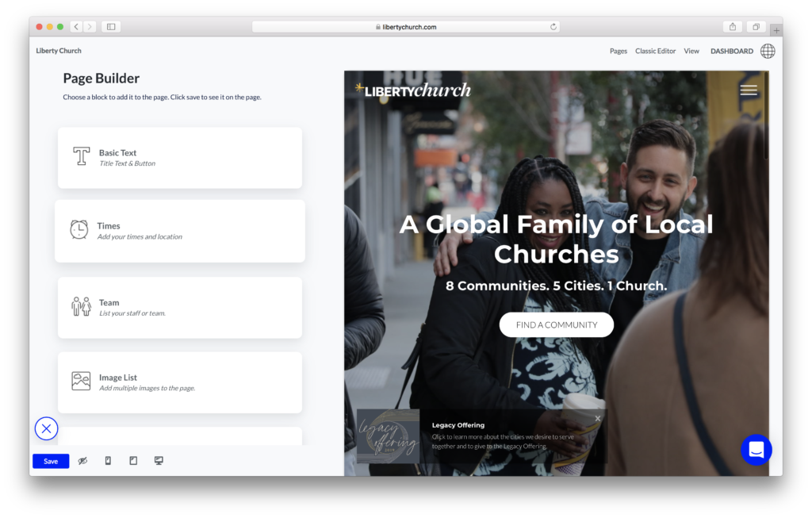The height and width of the screenshot is (518, 812).
Task: Go to the DASHBOARD link
Action: click(x=732, y=51)
